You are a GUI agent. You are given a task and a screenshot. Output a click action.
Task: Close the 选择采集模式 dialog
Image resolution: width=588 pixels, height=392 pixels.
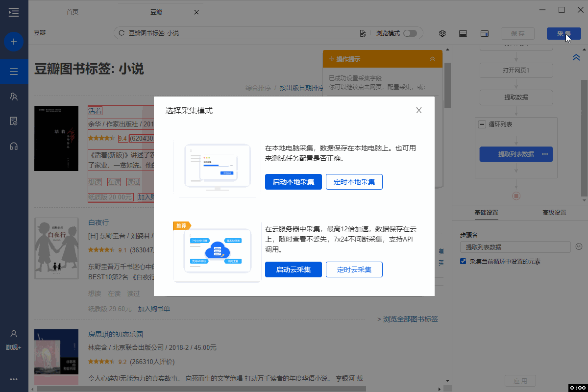(x=419, y=110)
